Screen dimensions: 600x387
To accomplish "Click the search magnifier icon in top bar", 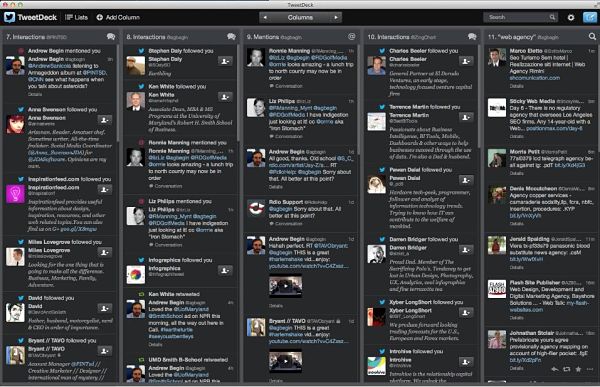I will coord(552,17).
